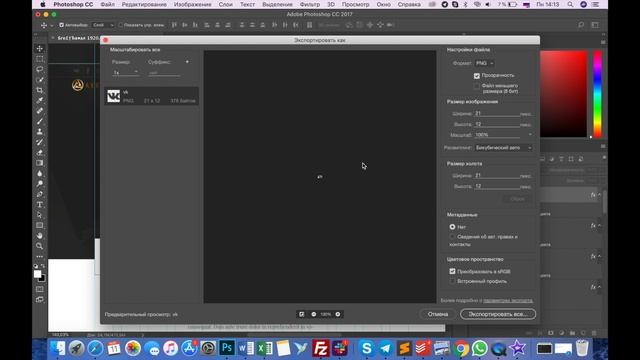Open the Формат PNG dropdown
This screenshot has height=360, width=640.
(x=484, y=63)
